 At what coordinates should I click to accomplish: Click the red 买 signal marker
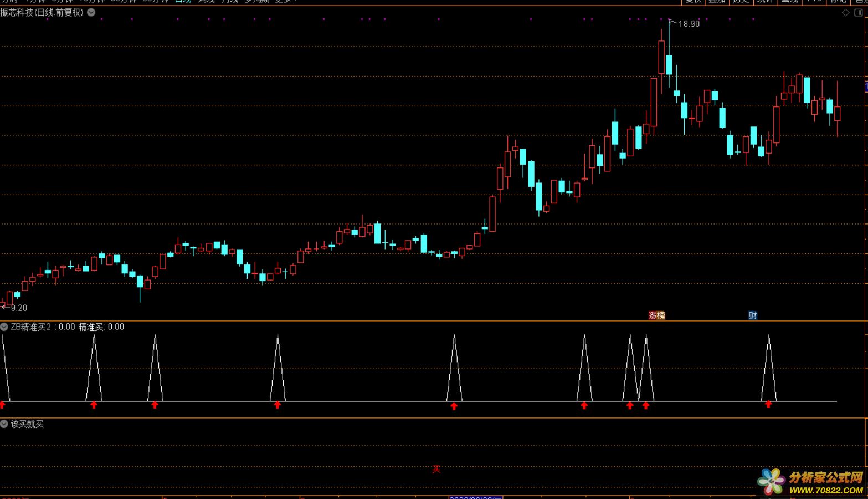pyautogui.click(x=436, y=470)
